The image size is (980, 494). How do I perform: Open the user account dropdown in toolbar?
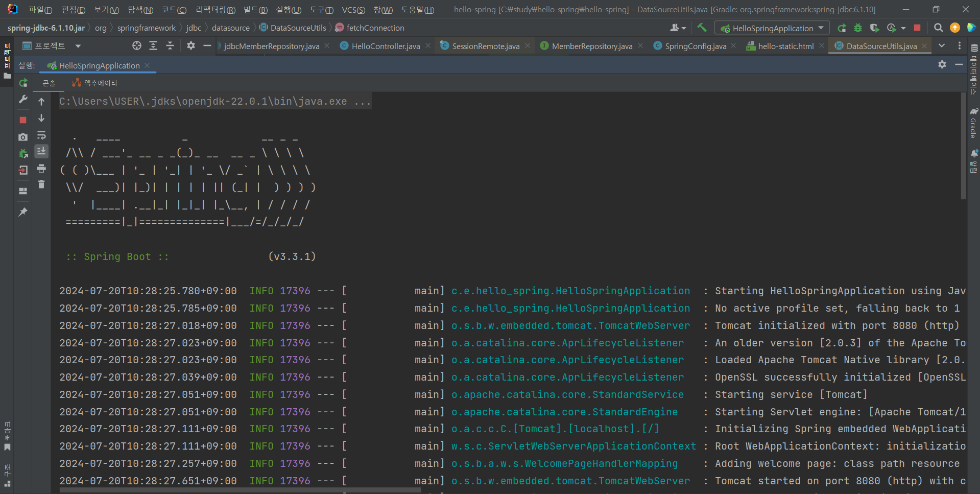[678, 28]
